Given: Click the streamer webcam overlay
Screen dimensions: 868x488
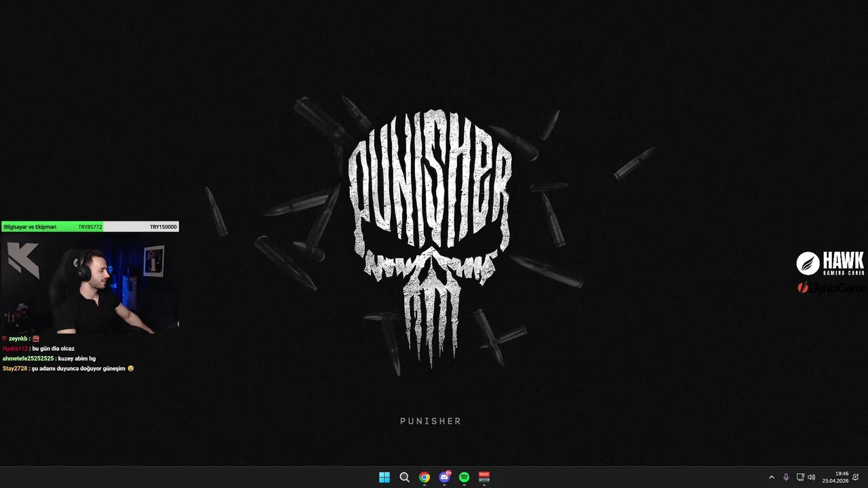Looking at the screenshot, I should pos(90,283).
